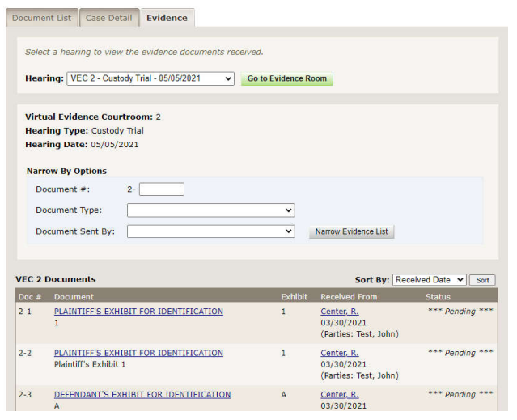
Task: Switch to the Document List tab
Action: [41, 18]
